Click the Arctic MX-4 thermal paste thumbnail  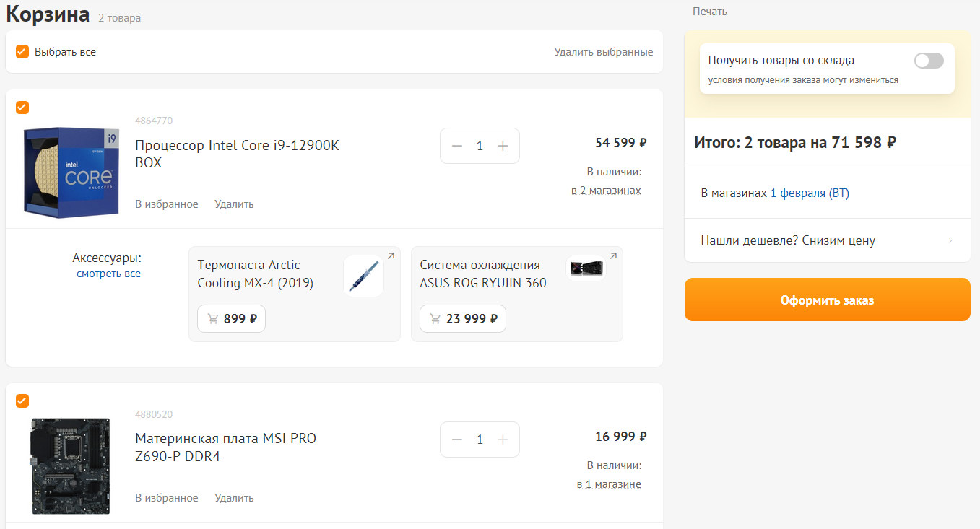click(363, 276)
